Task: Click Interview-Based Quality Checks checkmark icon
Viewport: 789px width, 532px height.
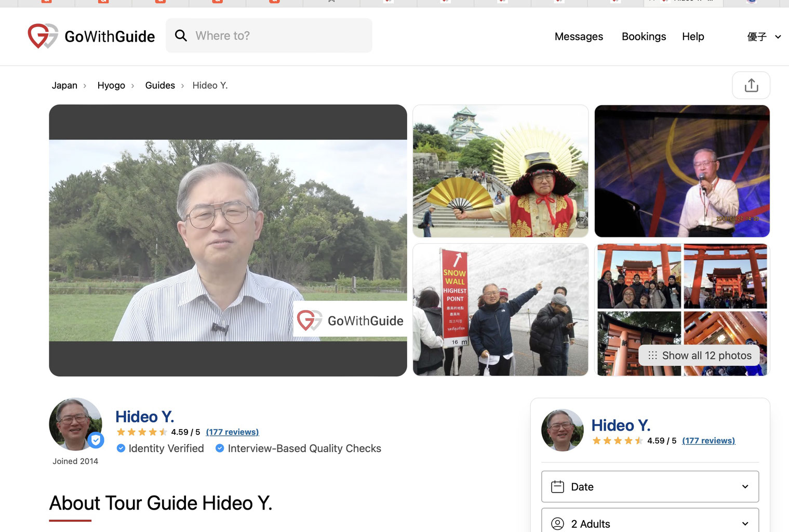Action: point(220,448)
